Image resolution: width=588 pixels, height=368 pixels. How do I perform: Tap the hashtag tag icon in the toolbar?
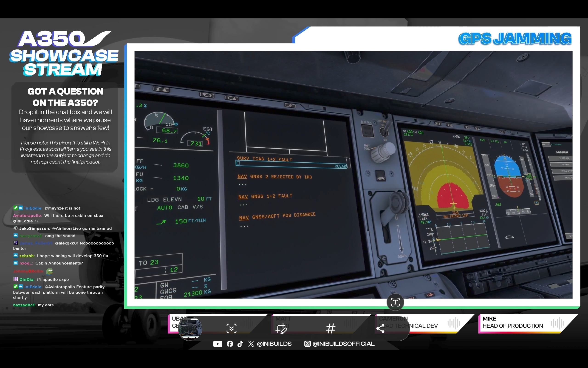click(331, 328)
